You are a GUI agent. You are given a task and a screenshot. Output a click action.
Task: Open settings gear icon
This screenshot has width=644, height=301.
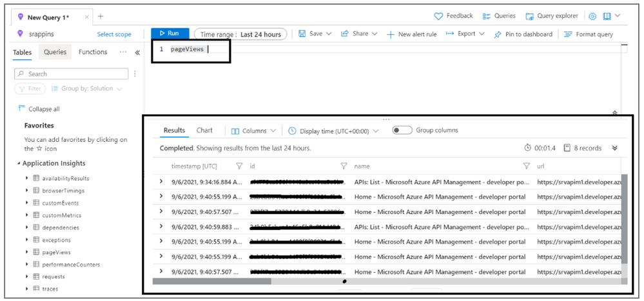(592, 16)
